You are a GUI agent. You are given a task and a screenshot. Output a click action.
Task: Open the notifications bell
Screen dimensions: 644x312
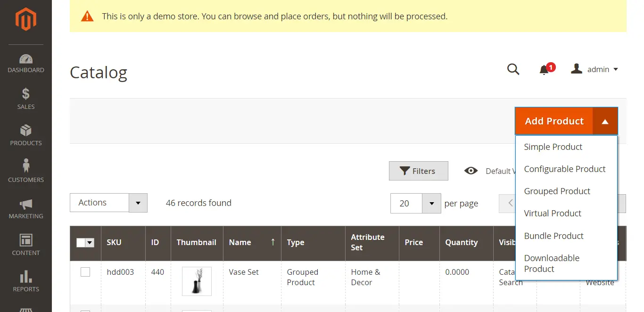click(x=544, y=70)
